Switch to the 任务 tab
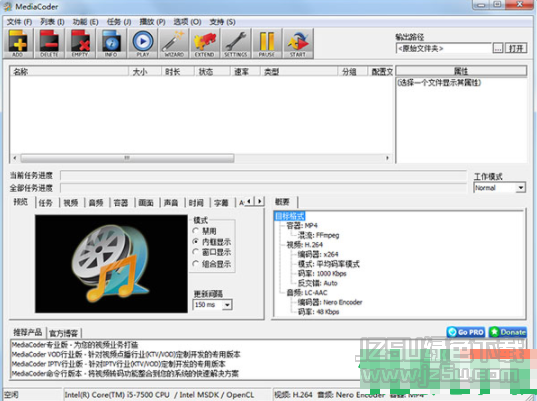 point(46,203)
